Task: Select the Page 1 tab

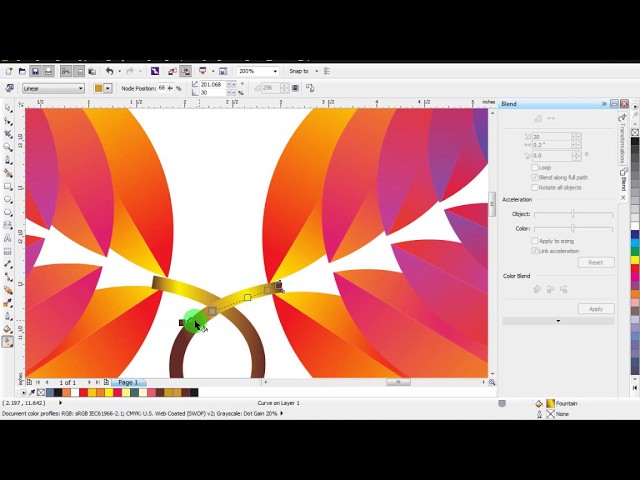Action: tap(128, 382)
